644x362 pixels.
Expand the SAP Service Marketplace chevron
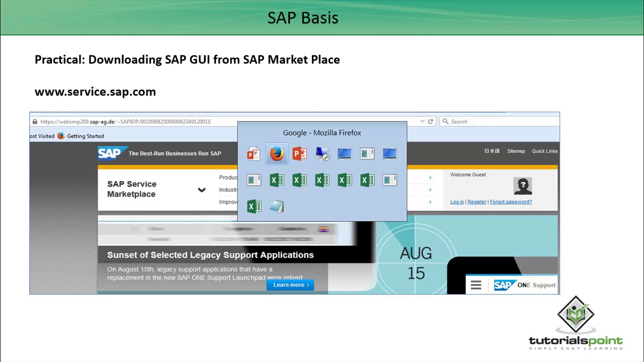point(202,190)
